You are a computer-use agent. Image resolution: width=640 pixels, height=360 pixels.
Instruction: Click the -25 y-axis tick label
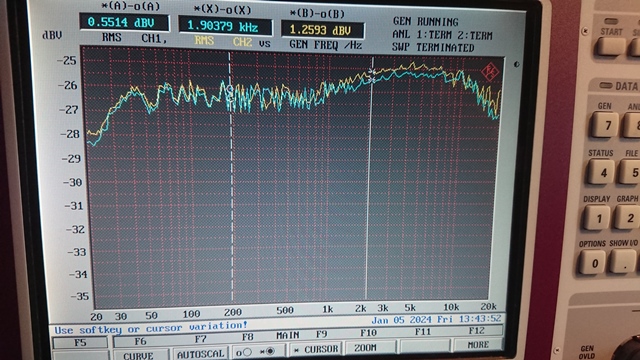67,60
